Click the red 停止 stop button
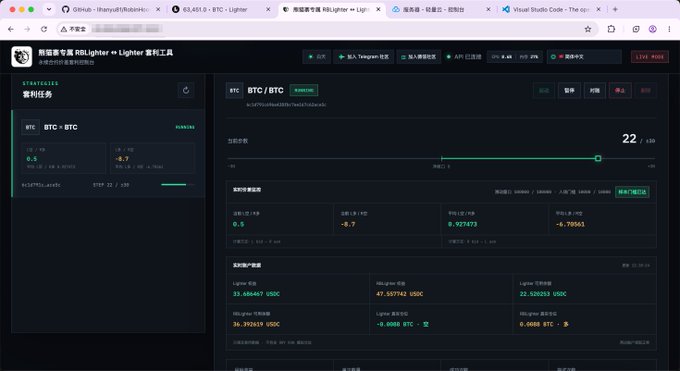Image resolution: width=680 pixels, height=371 pixels. [620, 90]
